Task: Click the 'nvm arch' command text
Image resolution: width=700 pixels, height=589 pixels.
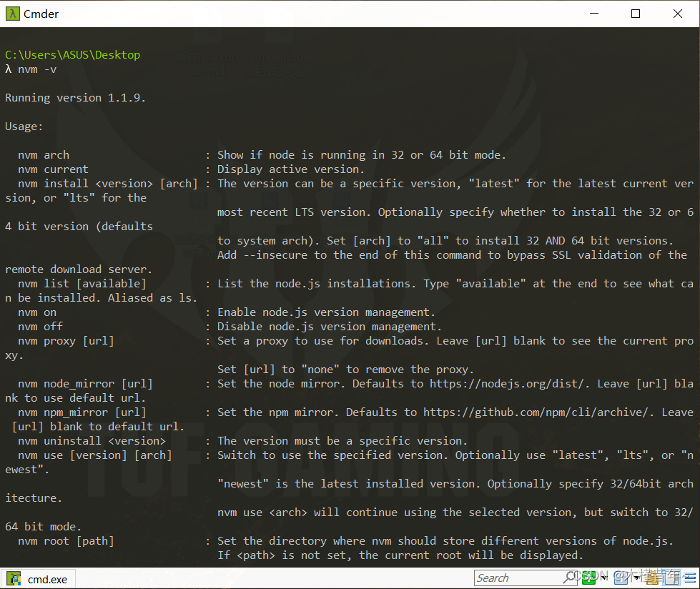Action: pyautogui.click(x=44, y=155)
